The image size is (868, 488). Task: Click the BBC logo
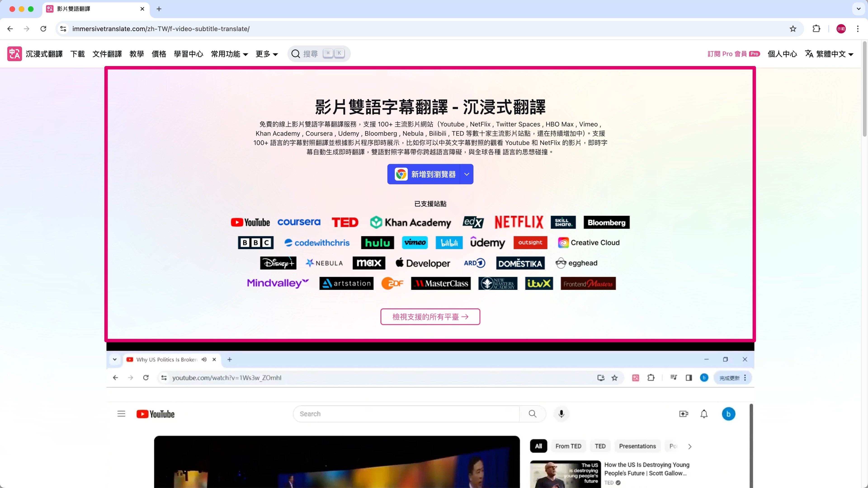(256, 242)
